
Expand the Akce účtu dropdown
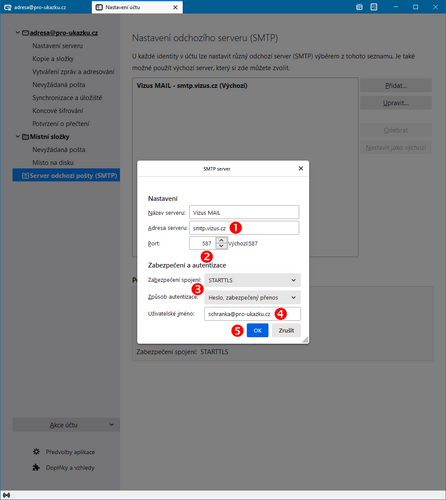[x=66, y=425]
